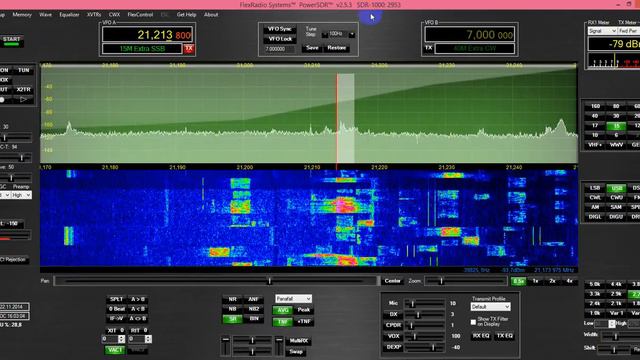Copy VFO B to A with A < B
The width and height of the screenshot is (640, 360).
[x=138, y=309]
